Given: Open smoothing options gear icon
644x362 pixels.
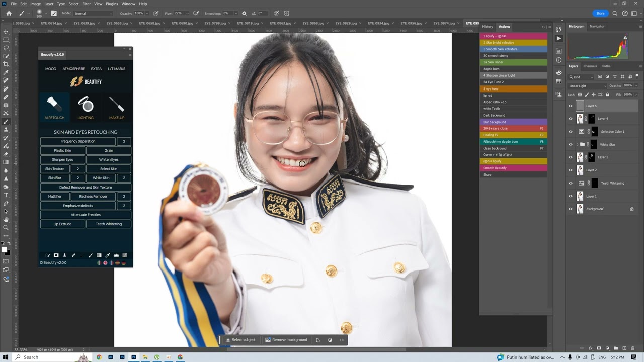Looking at the screenshot, I should coord(244,13).
